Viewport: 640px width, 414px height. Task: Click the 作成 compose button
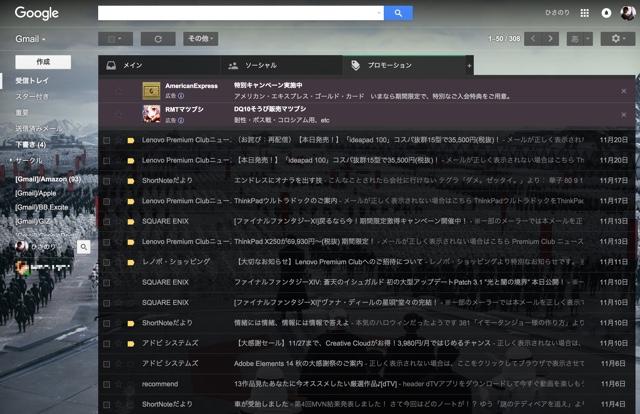(43, 62)
